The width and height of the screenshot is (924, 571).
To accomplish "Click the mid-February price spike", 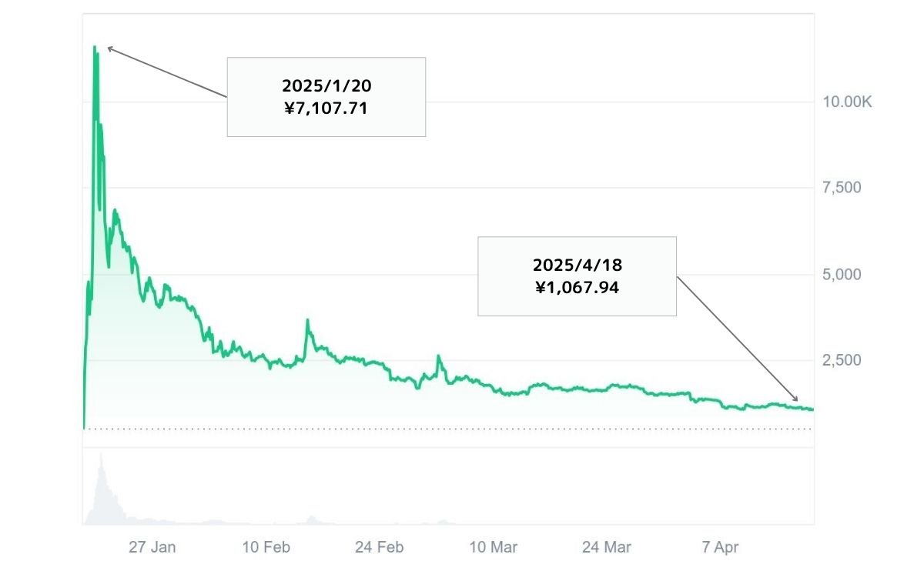I will (x=307, y=321).
